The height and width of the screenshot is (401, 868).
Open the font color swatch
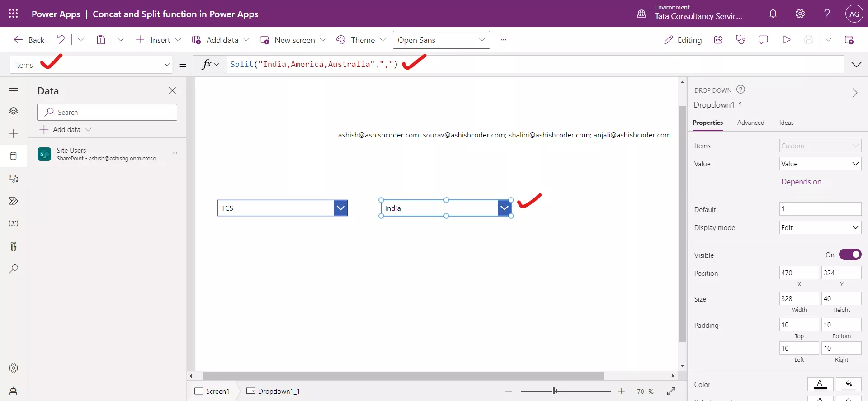point(820,384)
